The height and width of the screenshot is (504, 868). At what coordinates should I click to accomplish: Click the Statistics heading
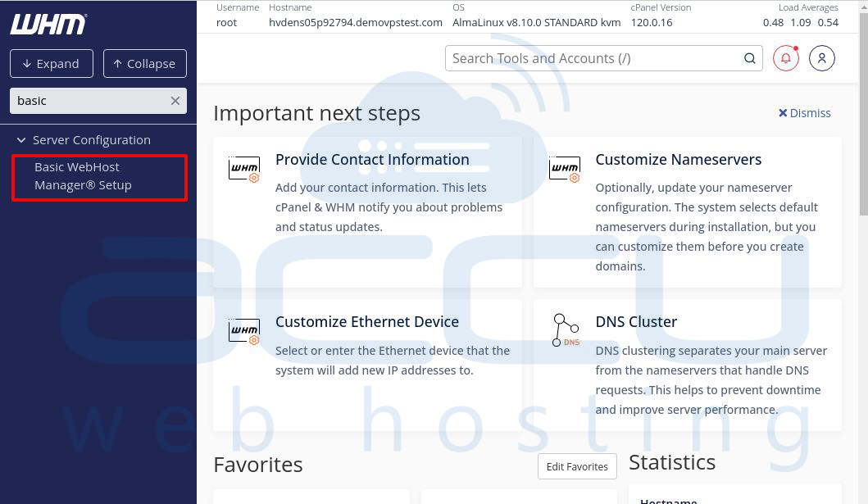point(672,462)
